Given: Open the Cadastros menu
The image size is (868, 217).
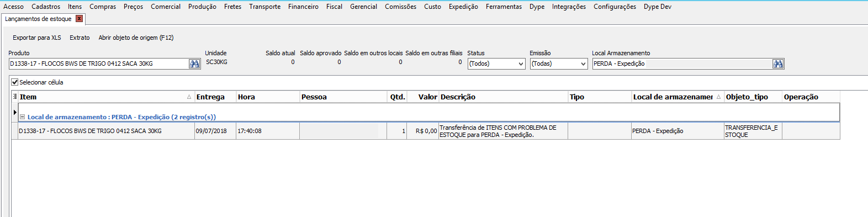Looking at the screenshot, I should click(46, 7).
